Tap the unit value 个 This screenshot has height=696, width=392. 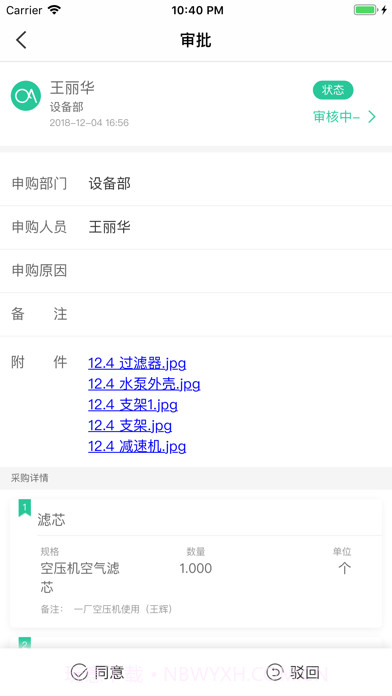click(x=344, y=569)
